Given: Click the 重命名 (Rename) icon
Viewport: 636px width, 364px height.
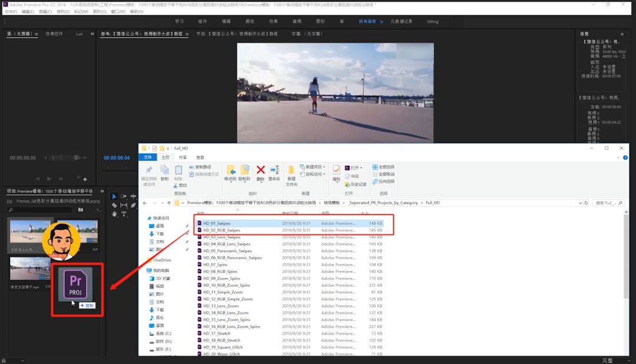Looking at the screenshot, I should pyautogui.click(x=274, y=170).
